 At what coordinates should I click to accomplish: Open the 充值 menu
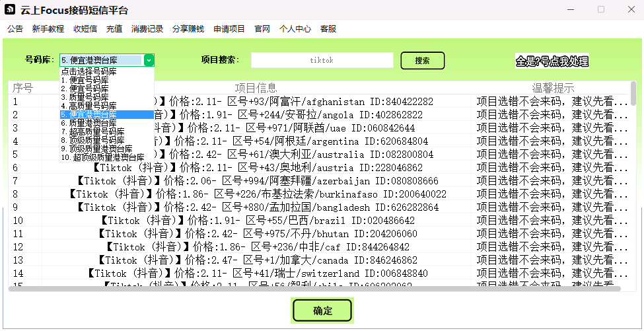tap(114, 29)
